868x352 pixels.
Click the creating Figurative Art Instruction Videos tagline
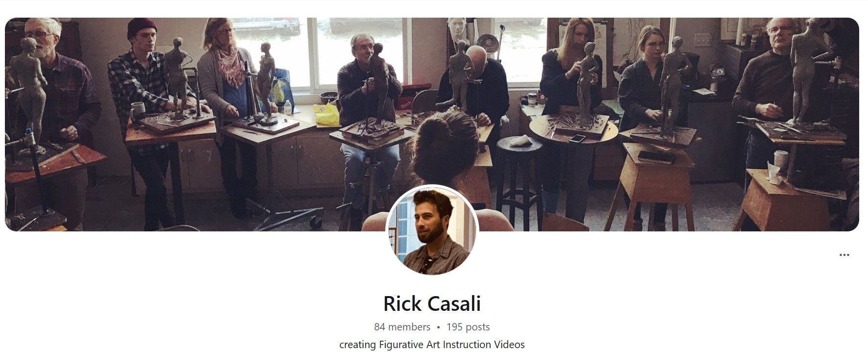click(x=432, y=345)
